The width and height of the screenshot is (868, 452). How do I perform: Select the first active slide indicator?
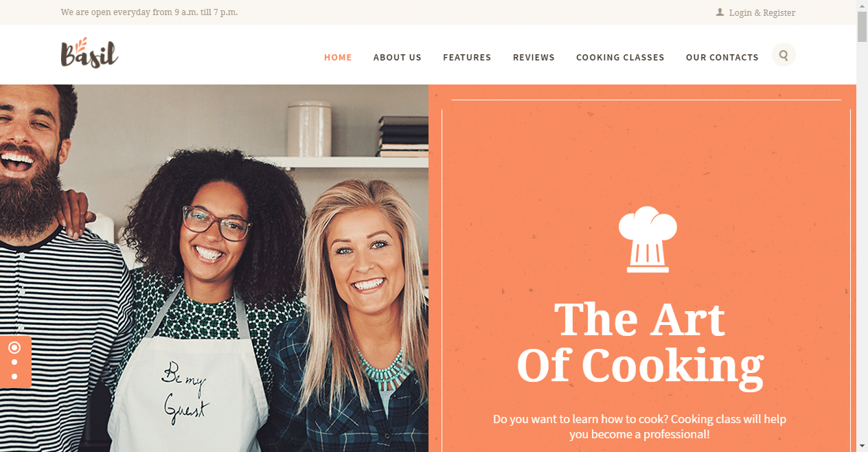(x=14, y=348)
